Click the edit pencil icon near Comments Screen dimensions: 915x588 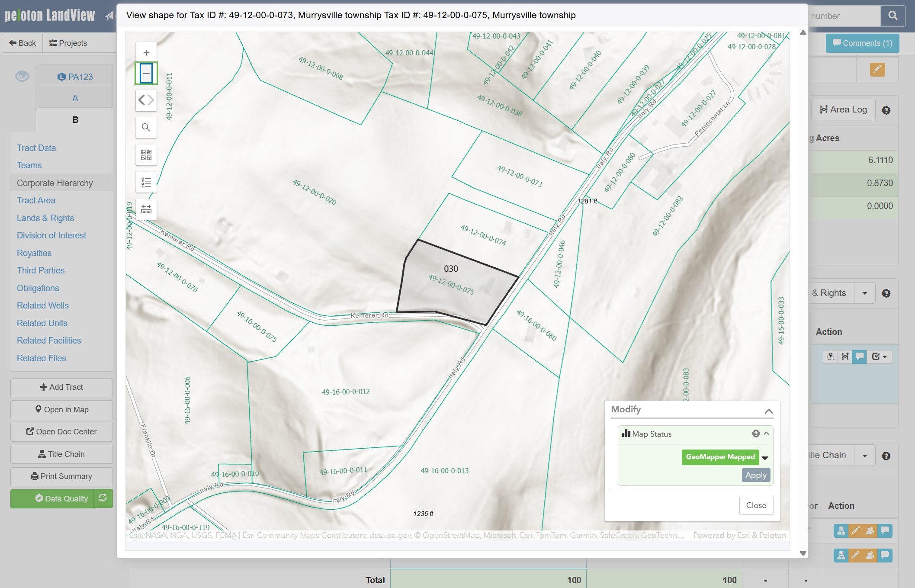[x=877, y=69]
